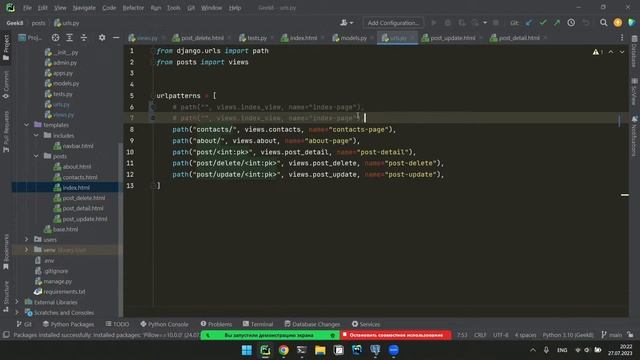Click the warning indicator in editor corner
This screenshot has width=640, height=360.
(598, 52)
